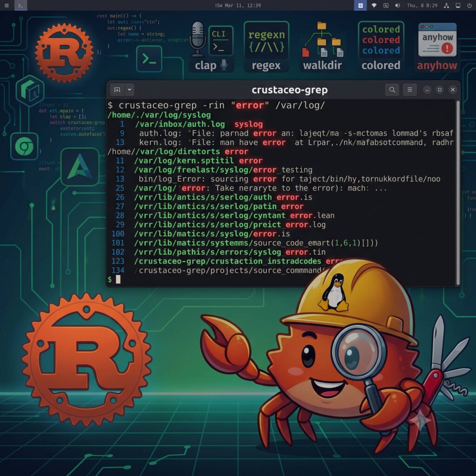Click the serlog/auth_error.is result
This screenshot has height=476, width=476.
pos(214,197)
